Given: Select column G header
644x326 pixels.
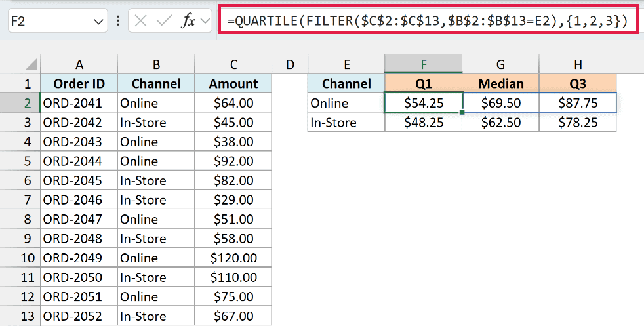Looking at the screenshot, I should point(500,64).
